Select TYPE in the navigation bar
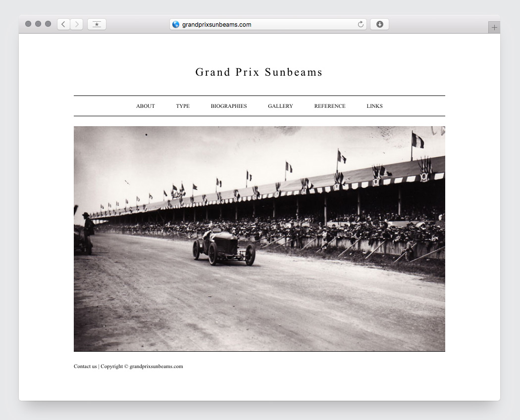520x420 pixels. click(x=183, y=106)
